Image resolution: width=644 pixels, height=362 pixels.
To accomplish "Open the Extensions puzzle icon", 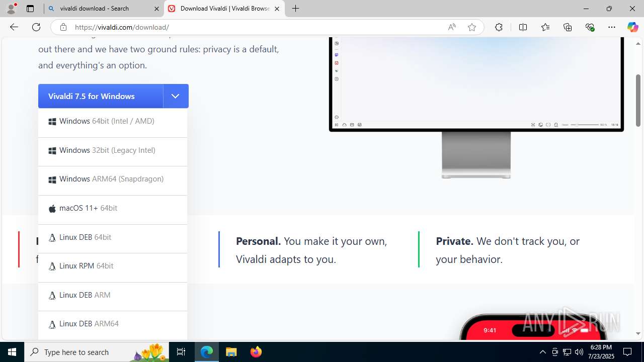I will point(499,27).
